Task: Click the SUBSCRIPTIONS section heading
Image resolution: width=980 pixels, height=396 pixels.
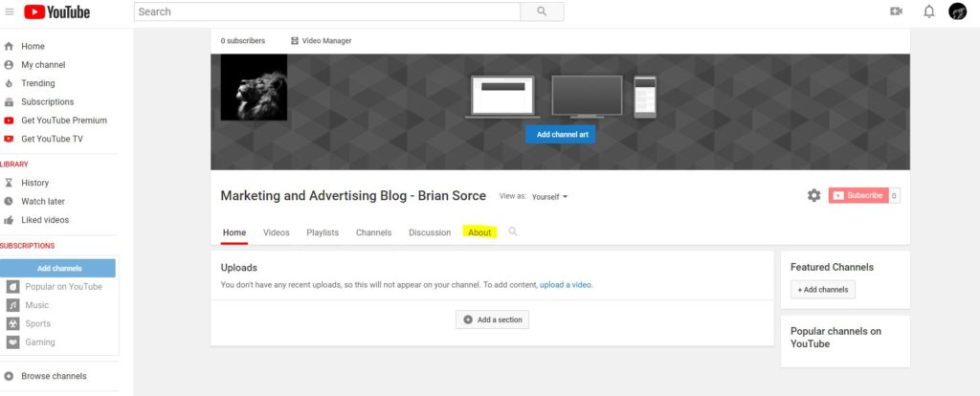Action: 28,246
